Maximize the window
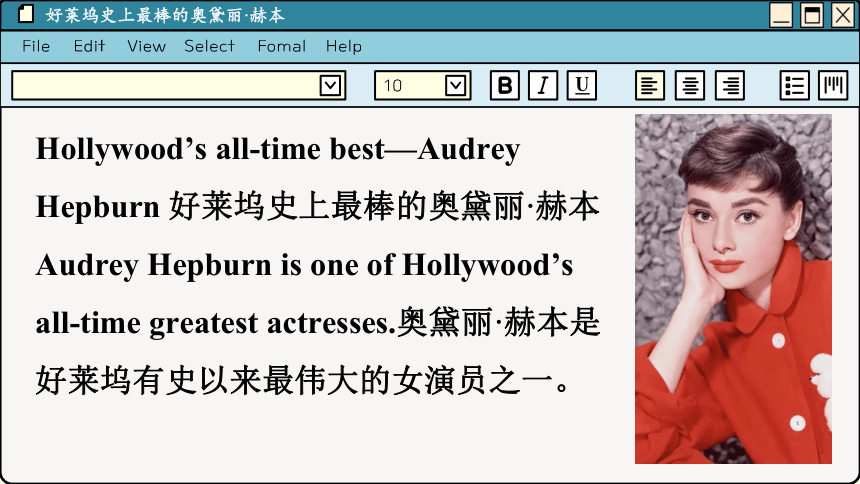 [812, 15]
